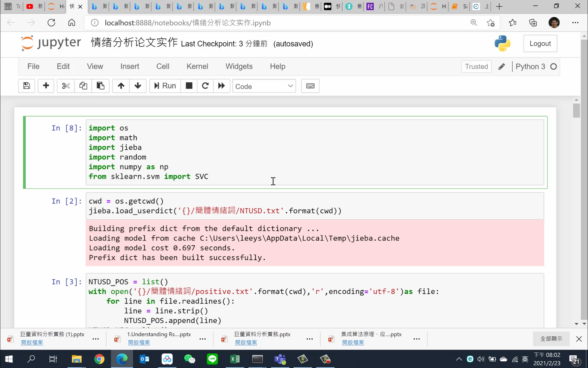Open the Edit menu
This screenshot has height=368, width=588.
pyautogui.click(x=63, y=66)
